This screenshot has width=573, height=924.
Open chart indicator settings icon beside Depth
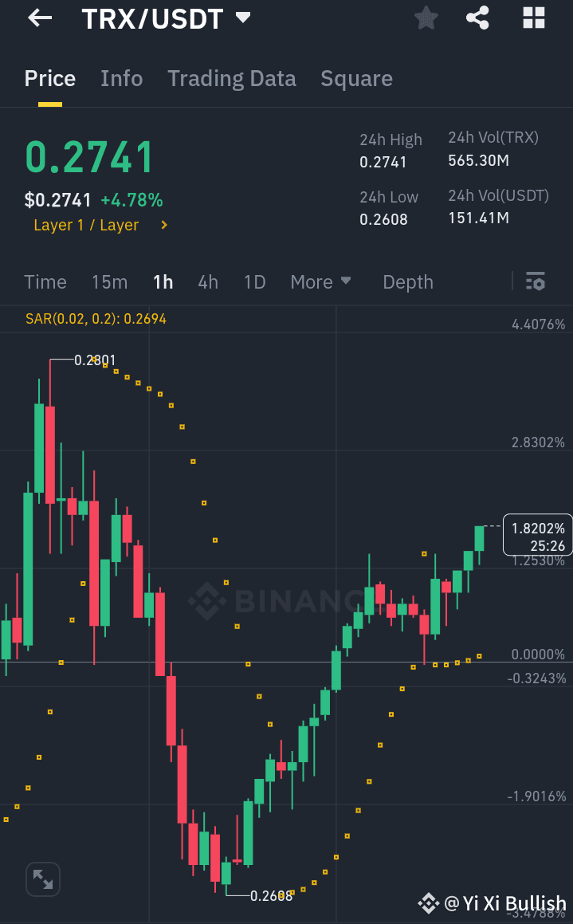tap(535, 281)
